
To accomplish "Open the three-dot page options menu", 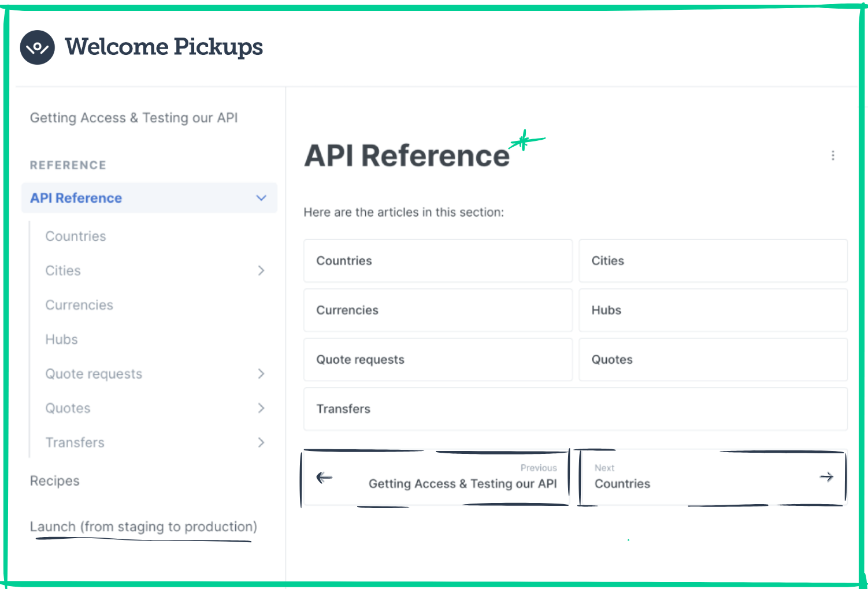I will coord(833,155).
